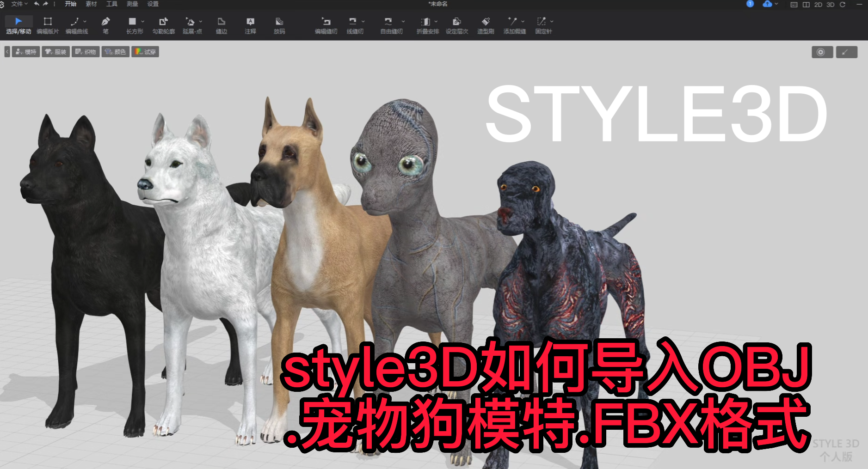This screenshot has height=469, width=868.
Task: Click the cloud upload icon
Action: coord(767,4)
